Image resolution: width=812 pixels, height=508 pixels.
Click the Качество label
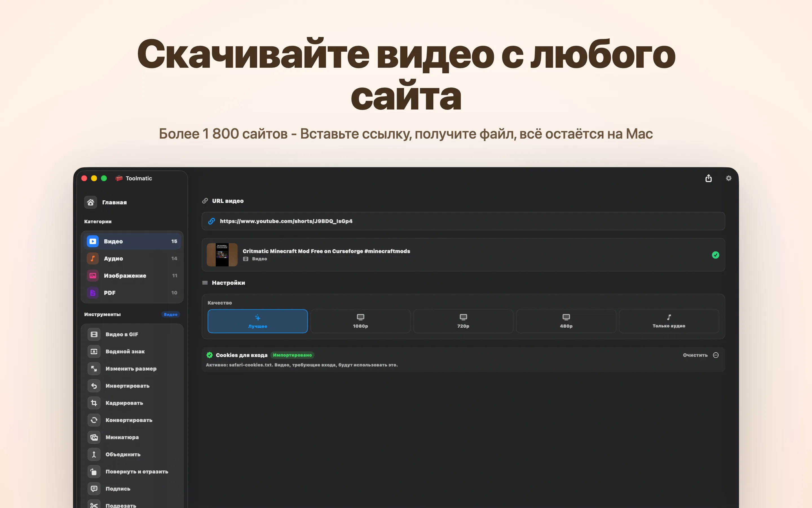coord(219,303)
